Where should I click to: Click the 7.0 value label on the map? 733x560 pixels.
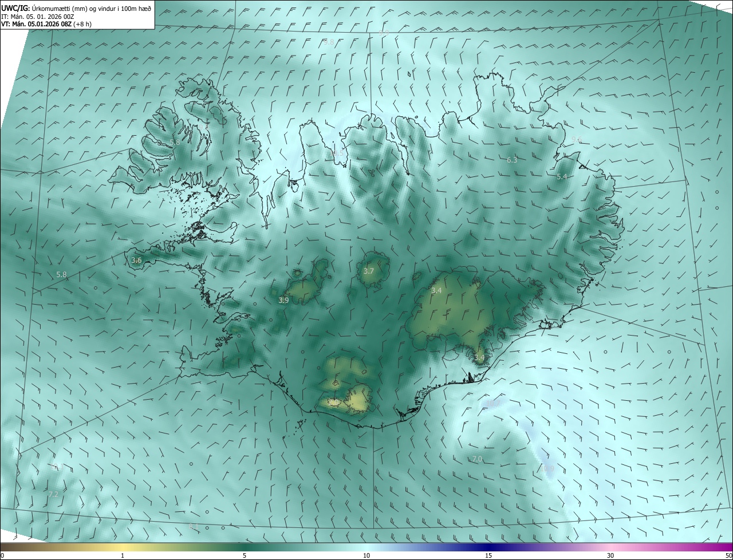pos(477,459)
